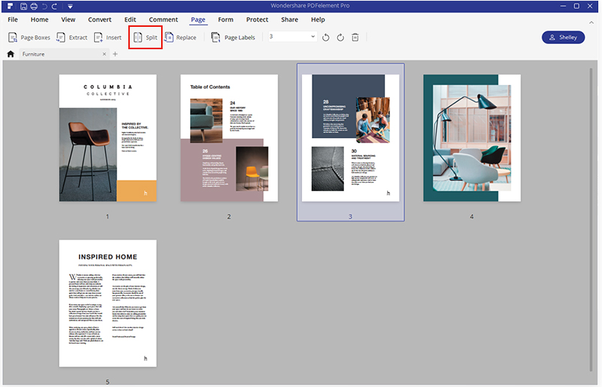This screenshot has width=602, height=387.
Task: Click the page number label 1
Action: [108, 217]
